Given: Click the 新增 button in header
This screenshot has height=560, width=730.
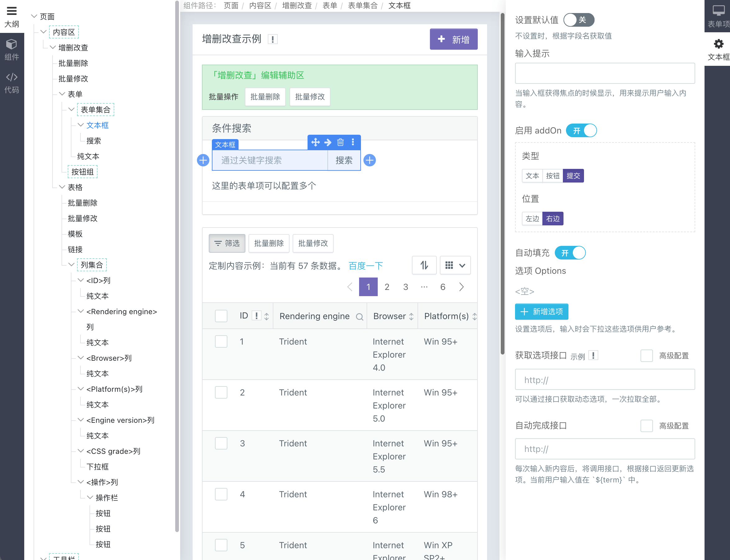Looking at the screenshot, I should [453, 39].
